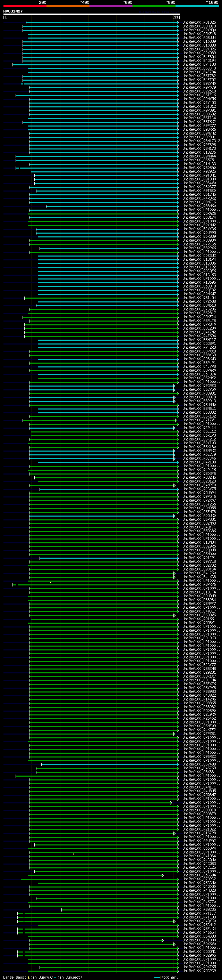Select label UniRef100_C1GUB6
This screenshot has width=222, height=980.
[x=199, y=263]
